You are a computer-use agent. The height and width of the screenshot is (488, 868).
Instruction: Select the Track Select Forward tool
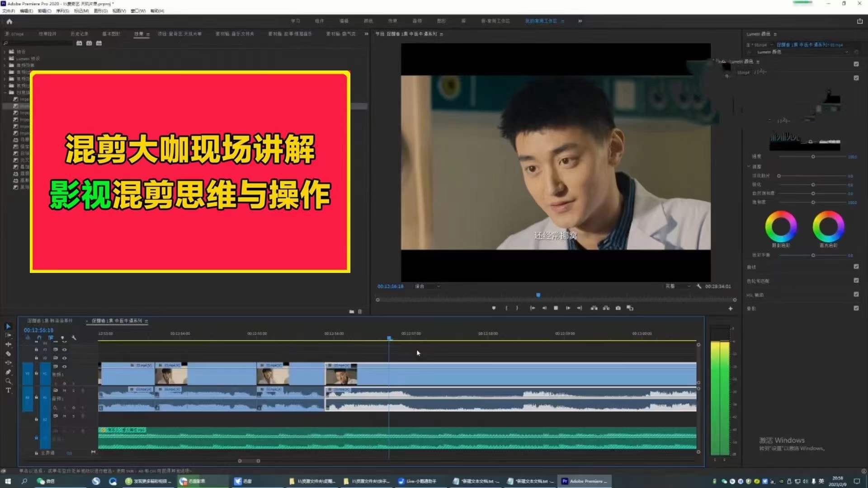pos(8,335)
